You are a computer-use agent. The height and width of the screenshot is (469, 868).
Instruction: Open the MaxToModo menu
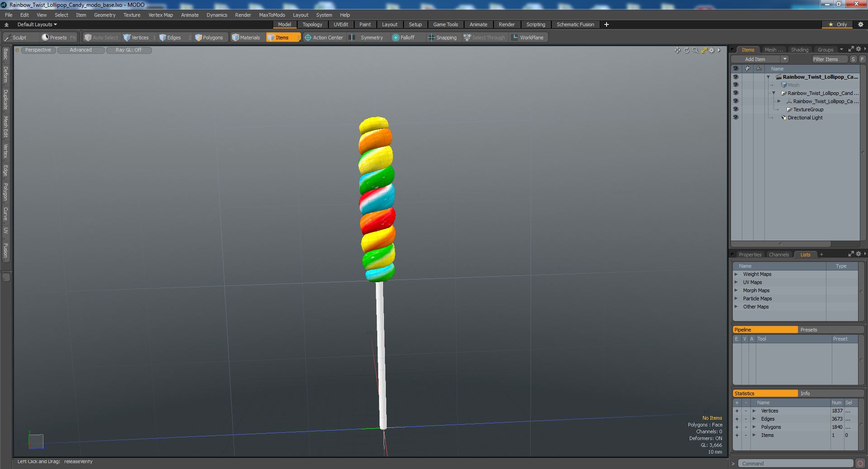[272, 15]
